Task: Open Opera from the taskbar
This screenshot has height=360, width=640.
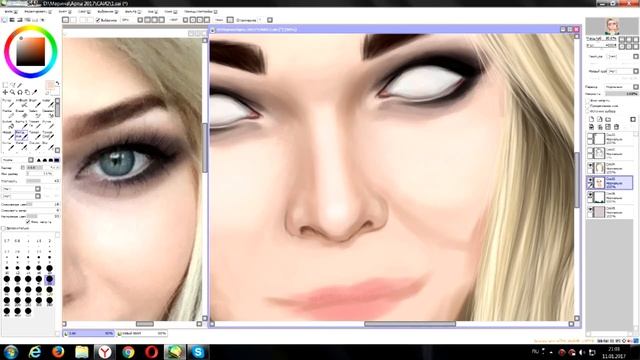Action: (151, 352)
